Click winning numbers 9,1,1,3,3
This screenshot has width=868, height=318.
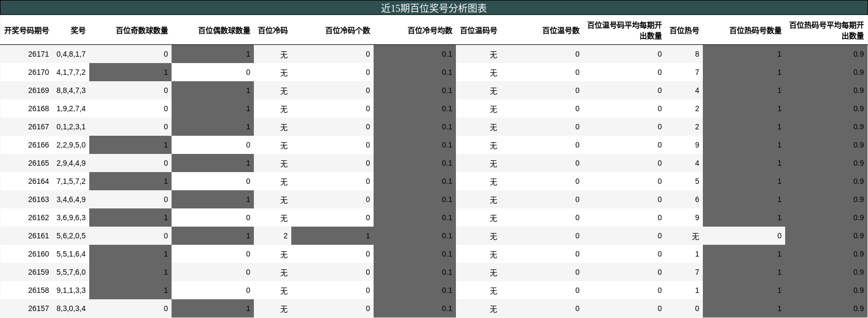coord(71,290)
